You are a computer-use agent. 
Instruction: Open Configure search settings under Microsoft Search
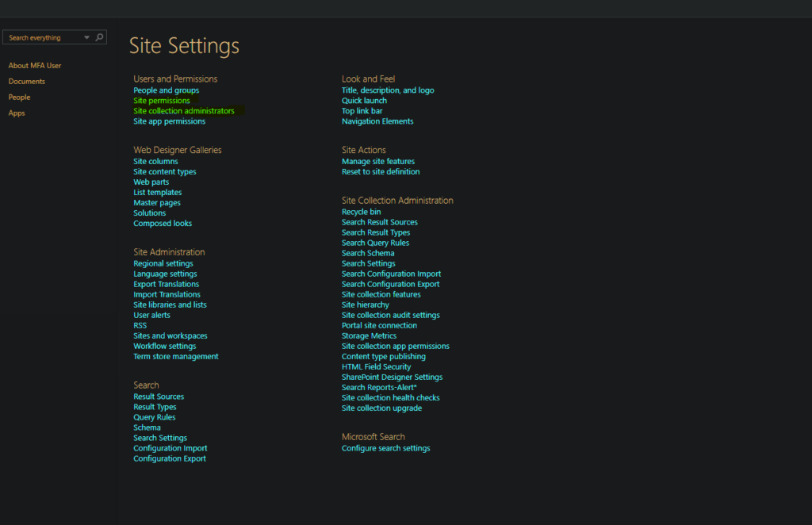[x=386, y=448]
